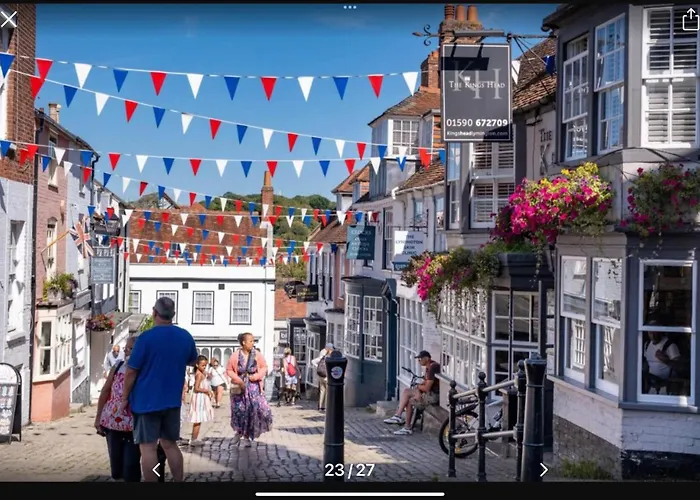
Task: Tap the pink hanging flower basket
Action: pyautogui.click(x=553, y=203)
